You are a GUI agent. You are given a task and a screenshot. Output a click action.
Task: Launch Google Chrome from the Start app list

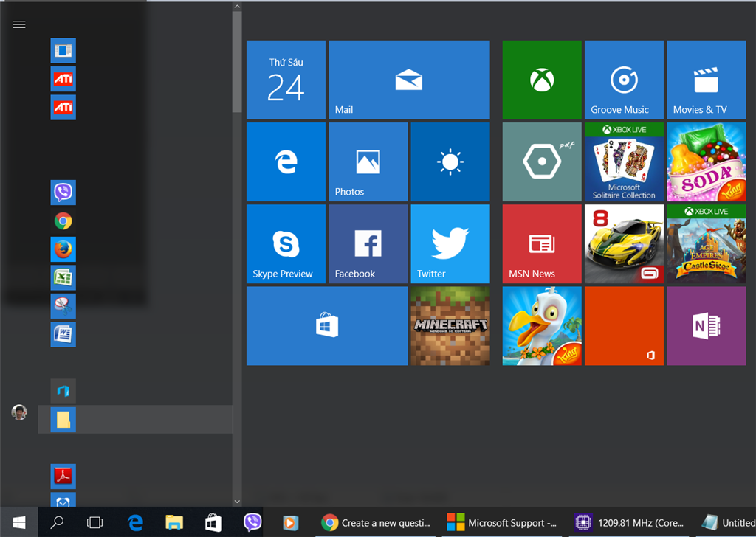pos(63,221)
